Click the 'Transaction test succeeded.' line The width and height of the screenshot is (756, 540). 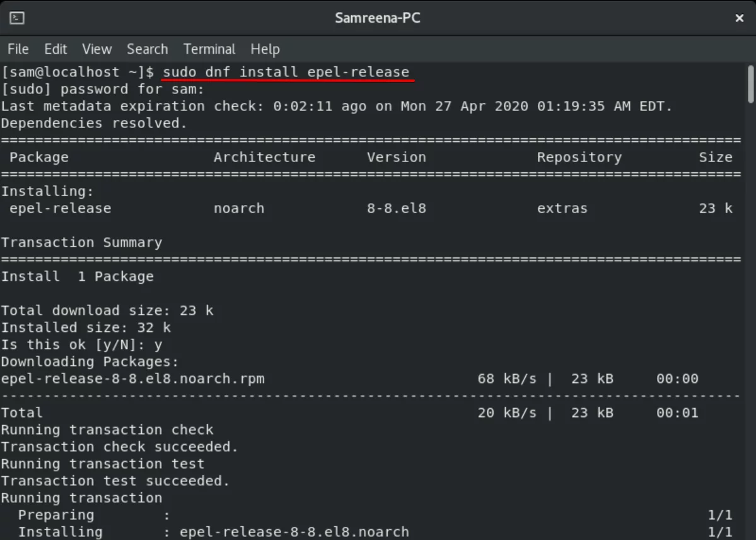[115, 481]
